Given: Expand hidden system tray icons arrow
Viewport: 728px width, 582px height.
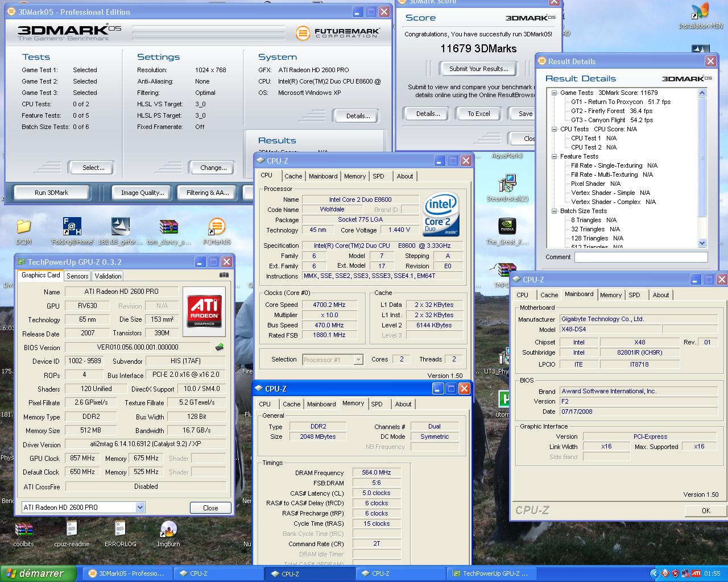Looking at the screenshot, I should click(x=654, y=573).
